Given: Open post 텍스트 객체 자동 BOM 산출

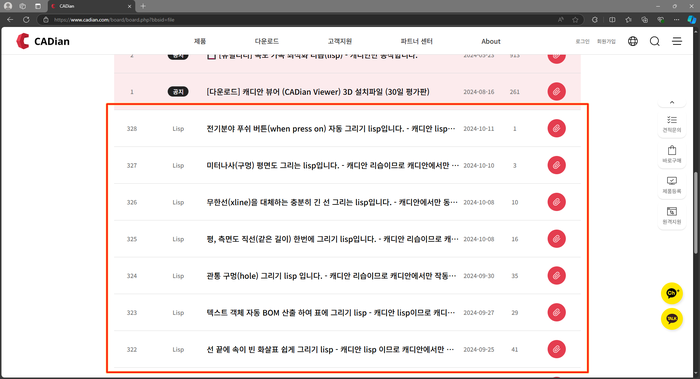Looking at the screenshot, I should pos(331,312).
